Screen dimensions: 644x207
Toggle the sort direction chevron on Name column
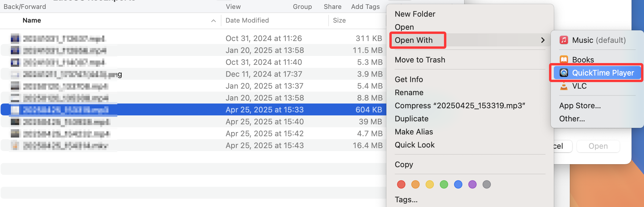tap(213, 21)
